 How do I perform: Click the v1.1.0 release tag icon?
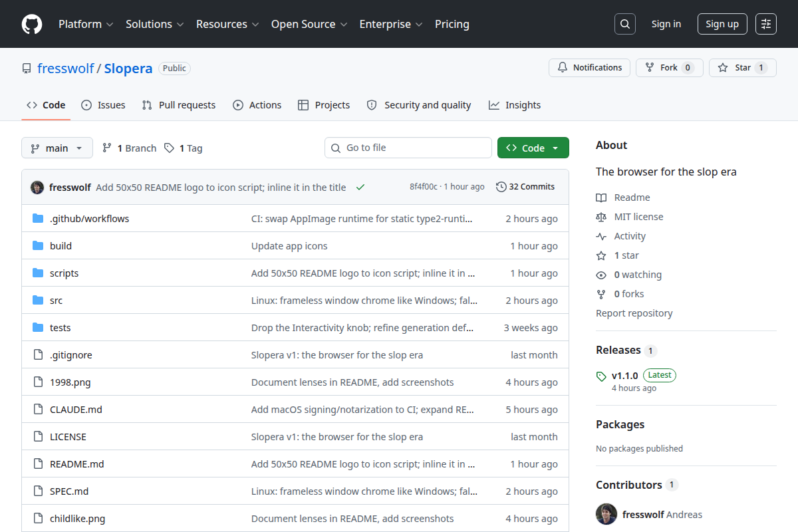coord(601,376)
